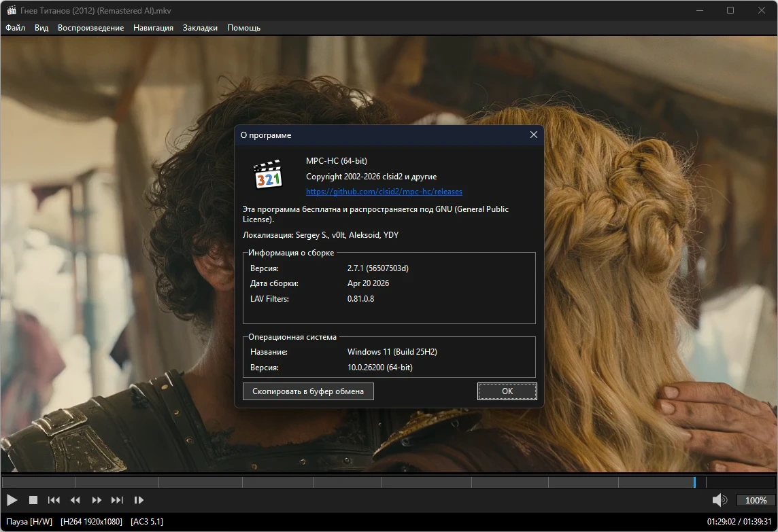
Task: Close the О программе dialog
Action: click(x=534, y=135)
